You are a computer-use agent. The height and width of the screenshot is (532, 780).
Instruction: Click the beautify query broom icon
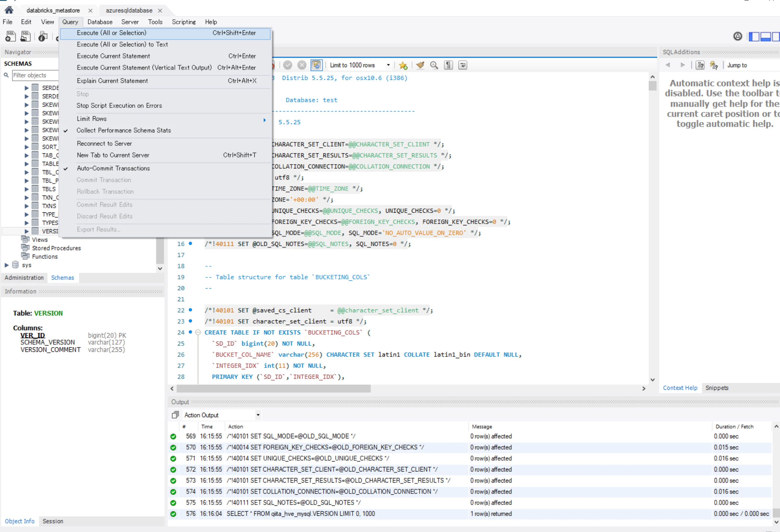(420, 65)
